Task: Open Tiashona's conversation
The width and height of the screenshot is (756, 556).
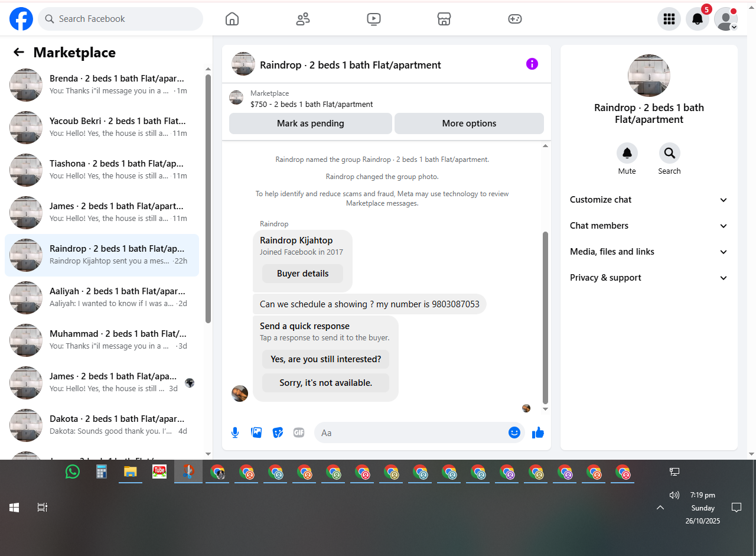Action: tap(102, 170)
